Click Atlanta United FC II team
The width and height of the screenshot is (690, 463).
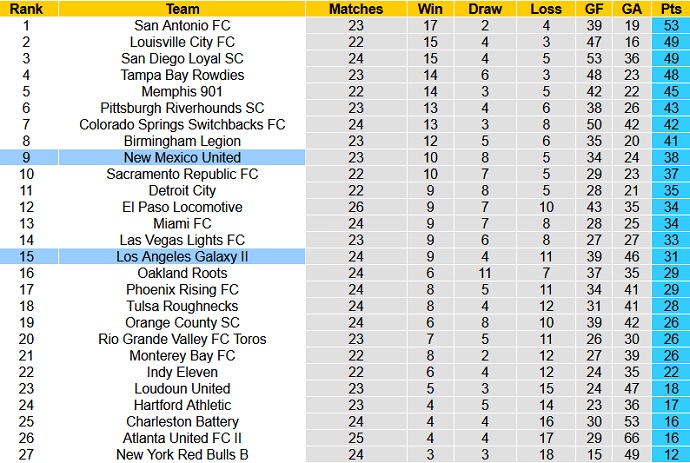coord(182,438)
